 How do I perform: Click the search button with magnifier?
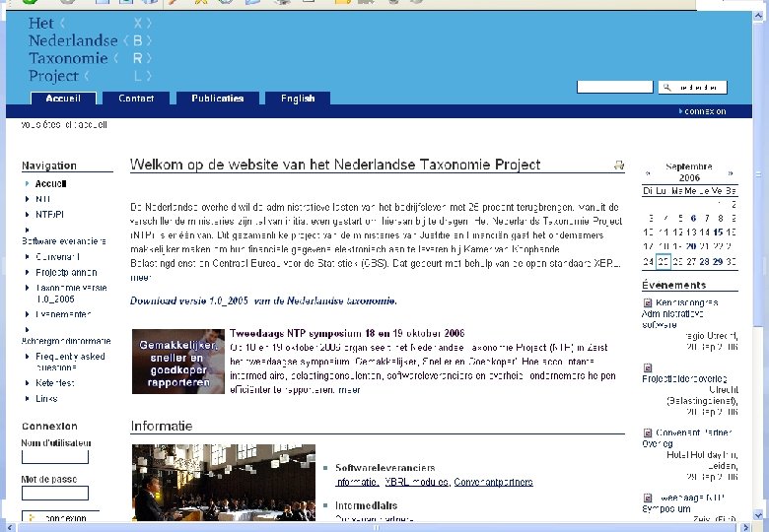tap(692, 88)
